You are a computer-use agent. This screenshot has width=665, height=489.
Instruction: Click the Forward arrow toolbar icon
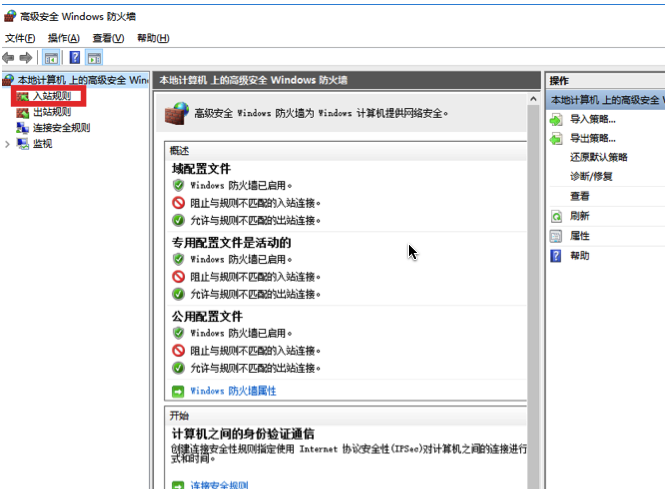pos(26,57)
